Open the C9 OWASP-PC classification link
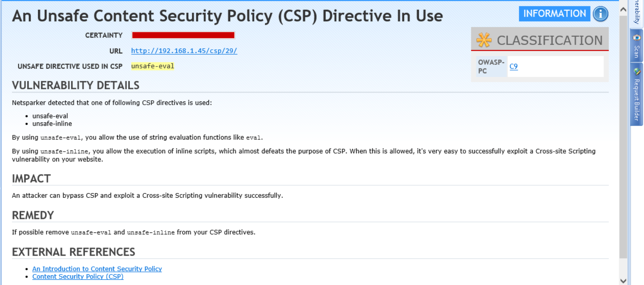Screen dimensions: 644x285 click(x=514, y=66)
